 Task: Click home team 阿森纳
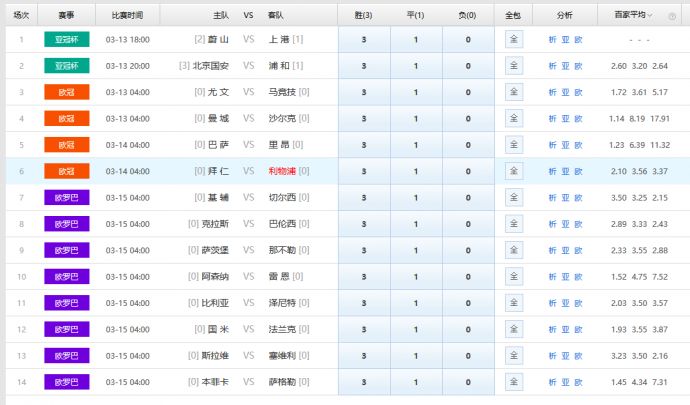pos(215,277)
